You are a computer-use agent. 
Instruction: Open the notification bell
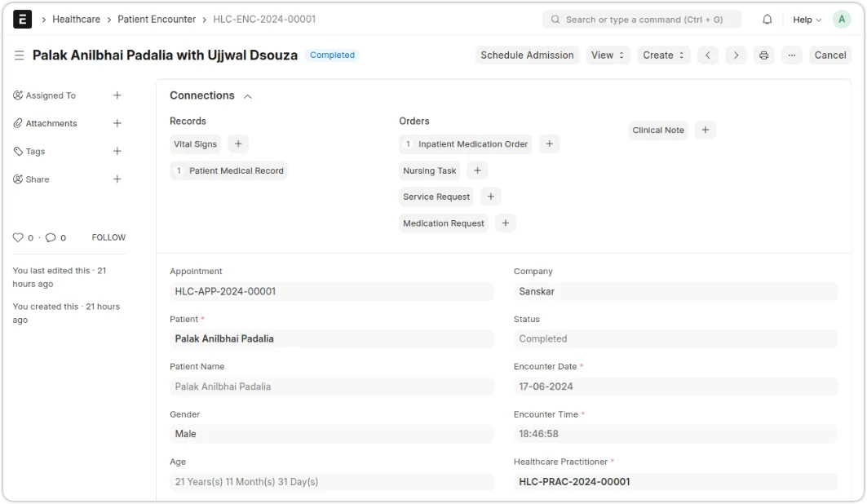pyautogui.click(x=767, y=19)
